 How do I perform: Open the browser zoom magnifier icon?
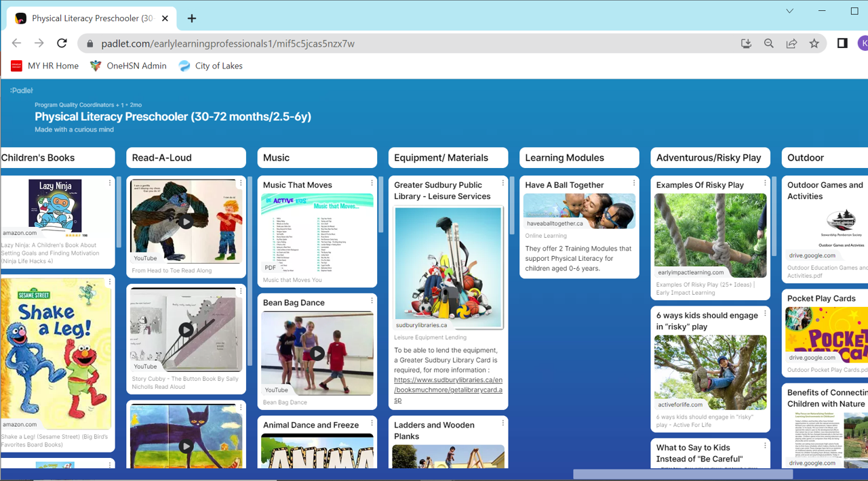[x=768, y=43]
